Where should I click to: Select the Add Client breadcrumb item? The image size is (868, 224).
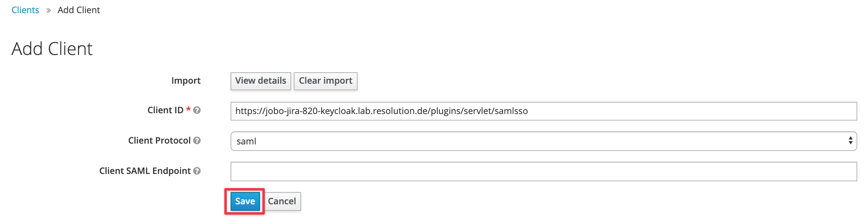coord(79,10)
